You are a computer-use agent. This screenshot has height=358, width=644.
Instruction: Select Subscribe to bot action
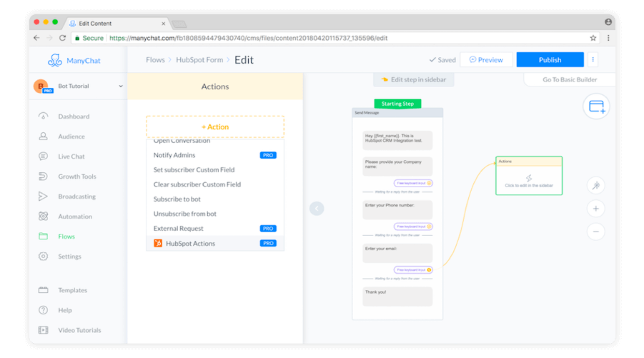pos(215,199)
